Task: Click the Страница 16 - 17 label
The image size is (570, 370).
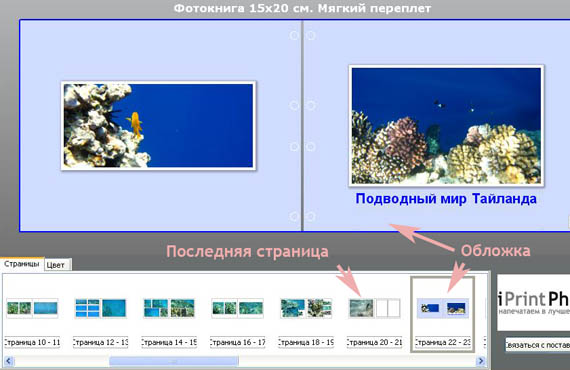Action: coord(237,342)
